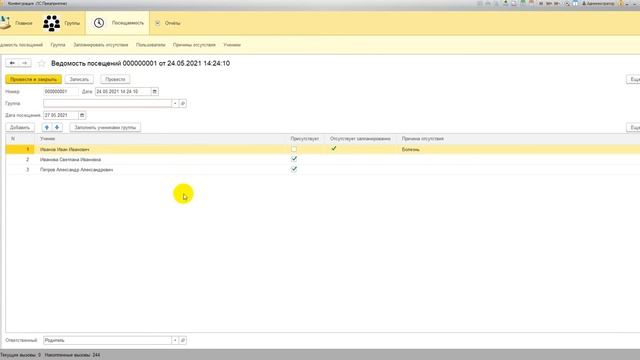Open calendar picker for Дата field
This screenshot has width=640, height=360.
(x=155, y=91)
